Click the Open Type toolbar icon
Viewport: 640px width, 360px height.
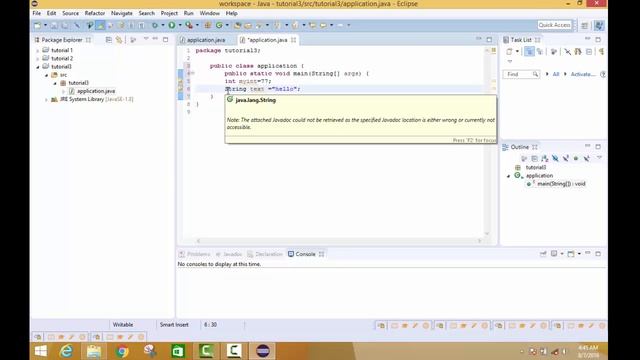[x=238, y=25]
